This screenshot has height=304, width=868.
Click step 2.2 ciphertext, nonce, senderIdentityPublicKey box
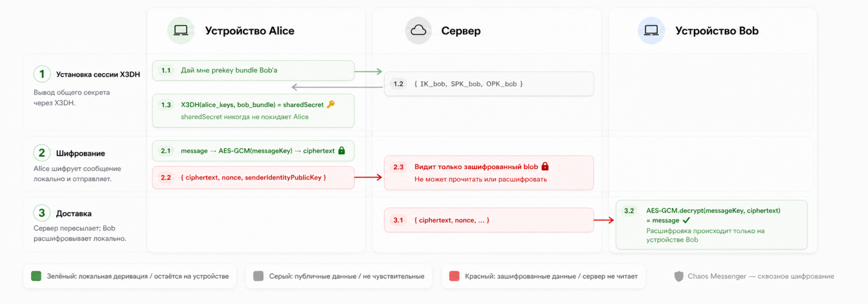[x=253, y=177]
